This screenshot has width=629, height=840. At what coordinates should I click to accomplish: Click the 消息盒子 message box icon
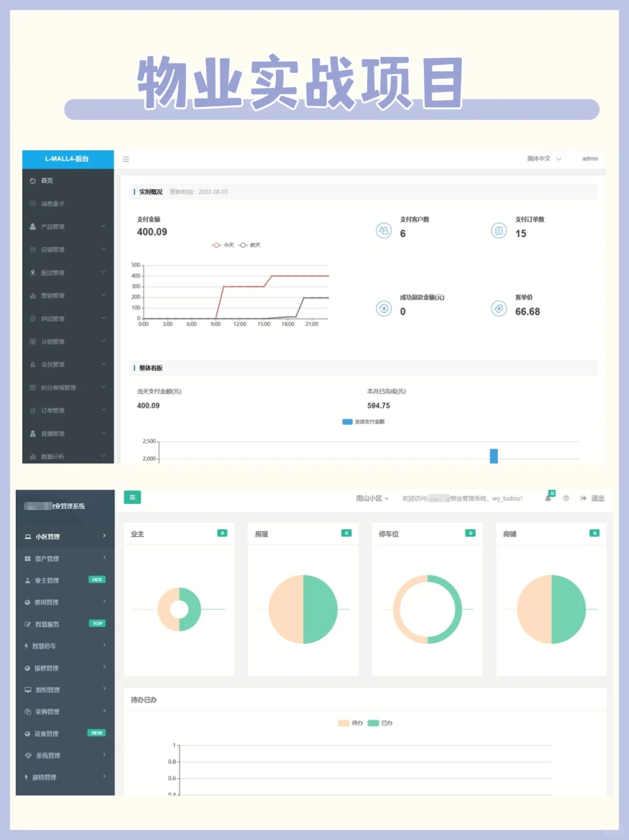pos(33,204)
